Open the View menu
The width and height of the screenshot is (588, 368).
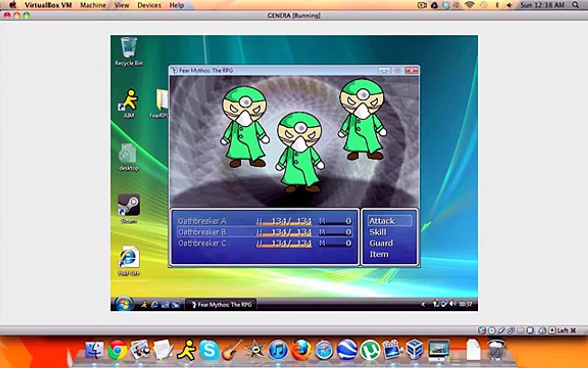pos(121,5)
